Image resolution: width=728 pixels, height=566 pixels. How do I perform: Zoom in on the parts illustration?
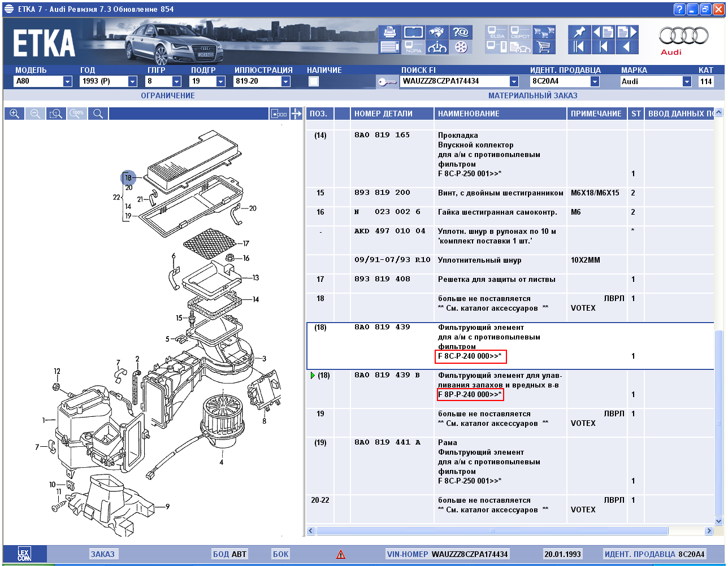click(x=15, y=114)
